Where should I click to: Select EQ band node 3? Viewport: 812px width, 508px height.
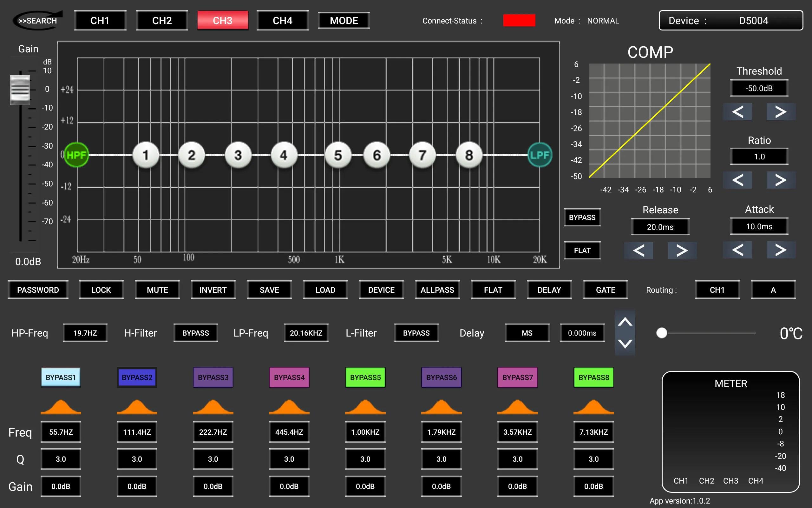coord(238,155)
